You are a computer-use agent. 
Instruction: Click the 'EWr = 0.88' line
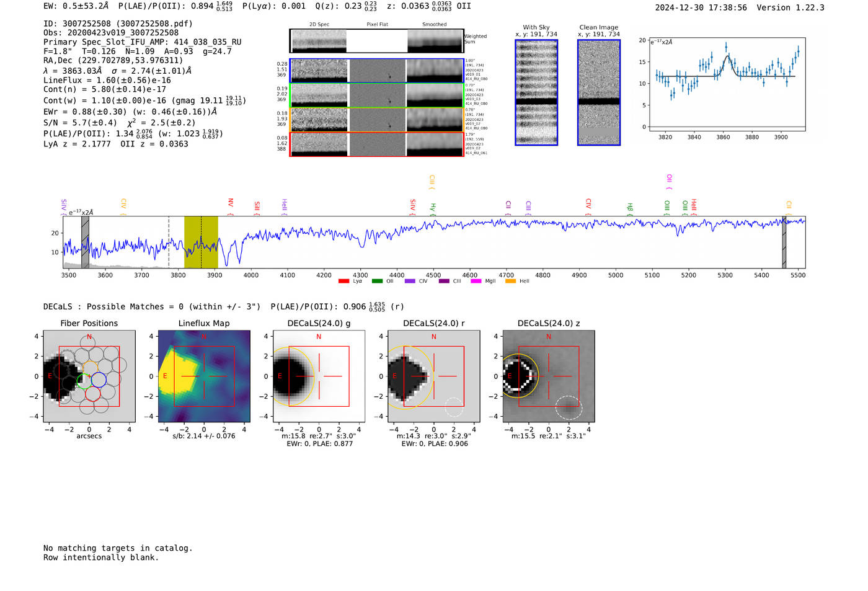click(x=130, y=112)
